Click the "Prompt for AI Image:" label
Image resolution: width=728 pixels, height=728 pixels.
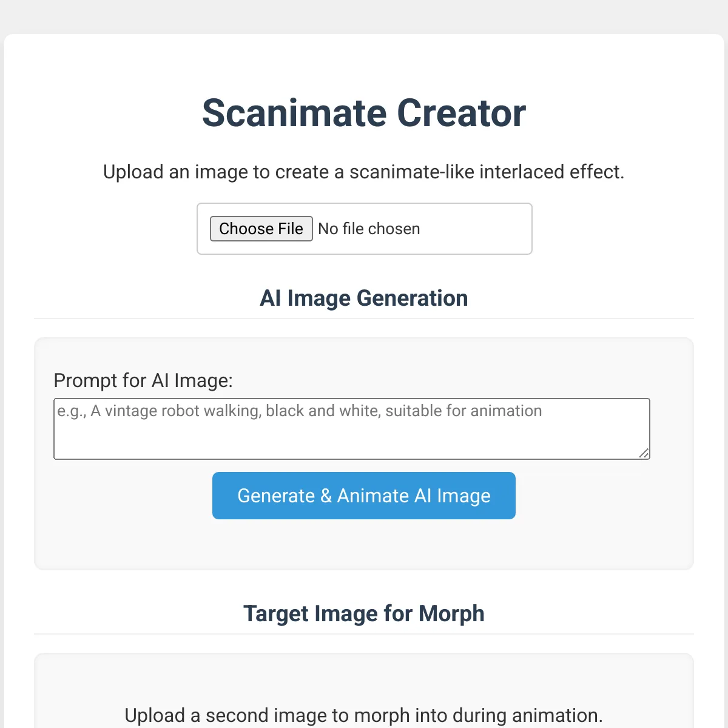click(x=143, y=380)
